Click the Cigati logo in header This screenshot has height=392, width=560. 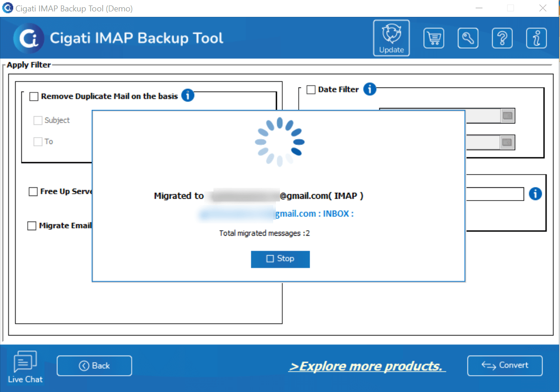click(29, 38)
